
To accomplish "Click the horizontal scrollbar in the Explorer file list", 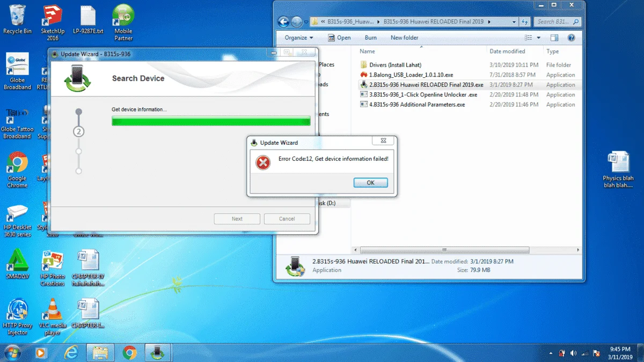I will pos(444,250).
